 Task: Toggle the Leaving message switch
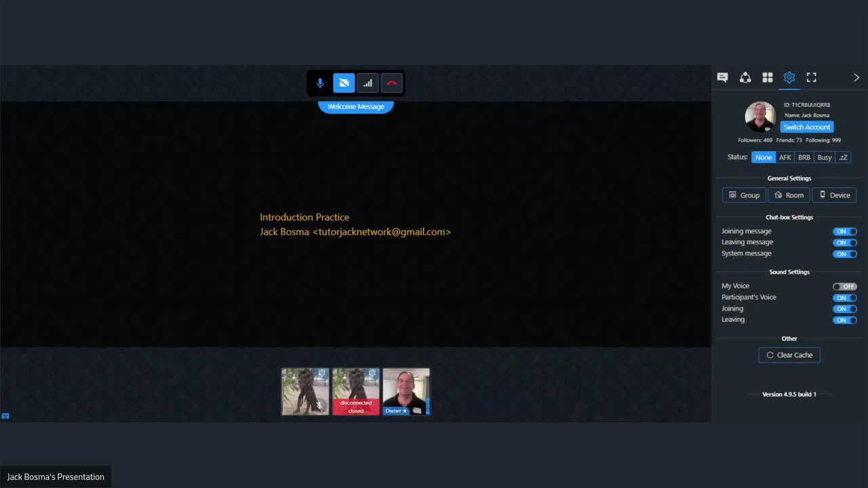(x=845, y=243)
